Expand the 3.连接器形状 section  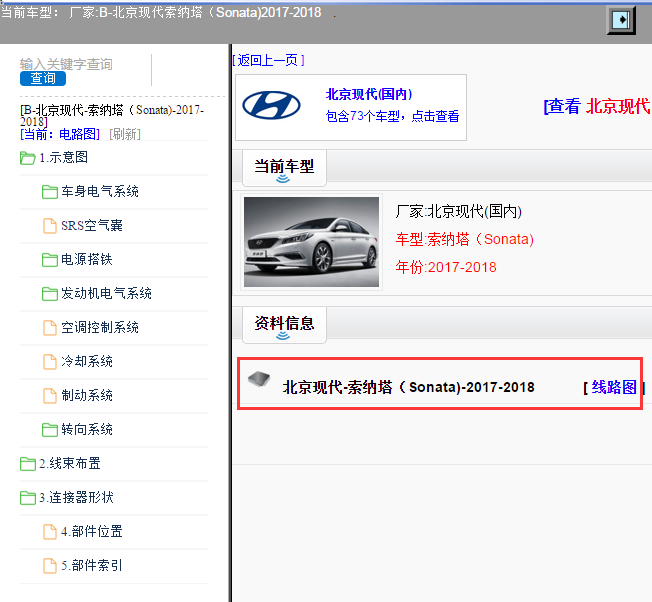(76, 497)
